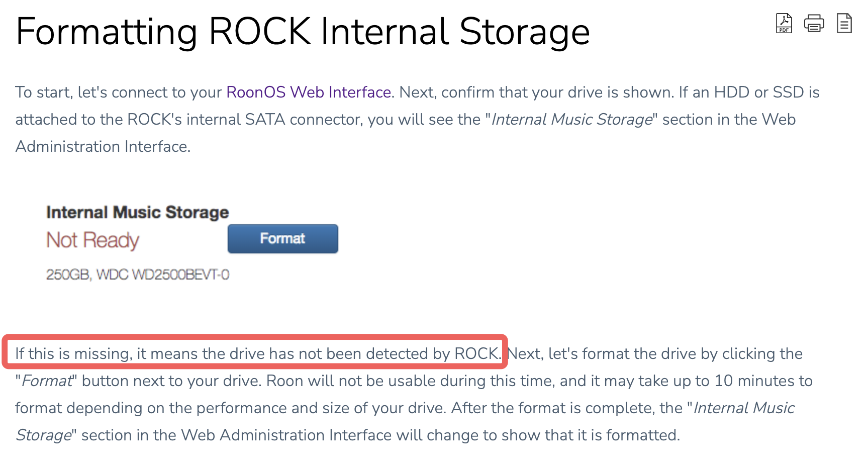This screenshot has height=461, width=868.
Task: Click the text 'Administration Interface.' in first paragraph
Action: pyautogui.click(x=103, y=147)
